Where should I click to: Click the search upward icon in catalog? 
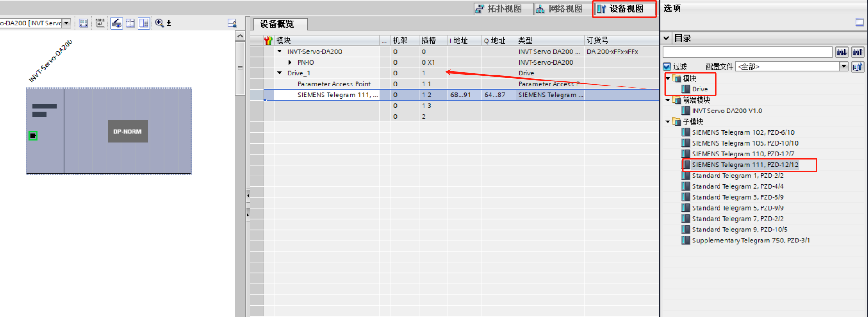coord(858,52)
